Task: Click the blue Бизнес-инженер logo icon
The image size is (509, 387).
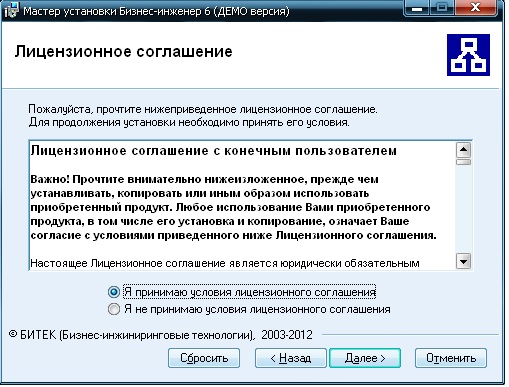Action: click(468, 55)
